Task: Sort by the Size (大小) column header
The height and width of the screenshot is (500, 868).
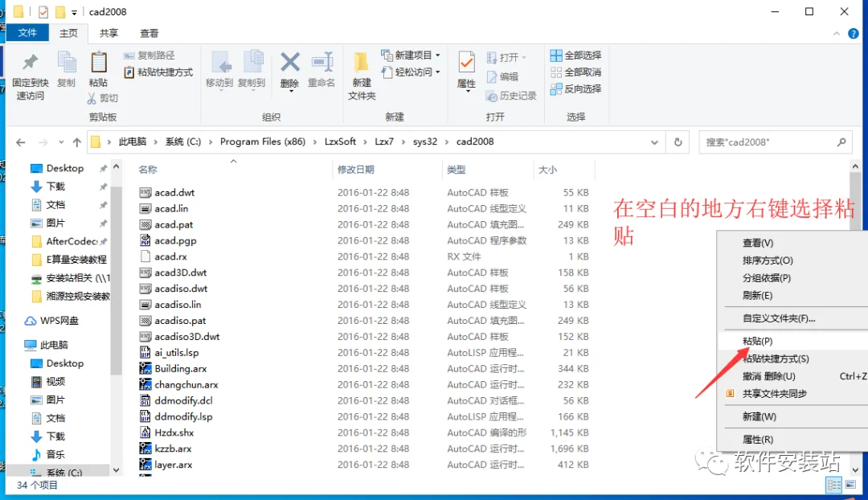Action: (x=547, y=170)
